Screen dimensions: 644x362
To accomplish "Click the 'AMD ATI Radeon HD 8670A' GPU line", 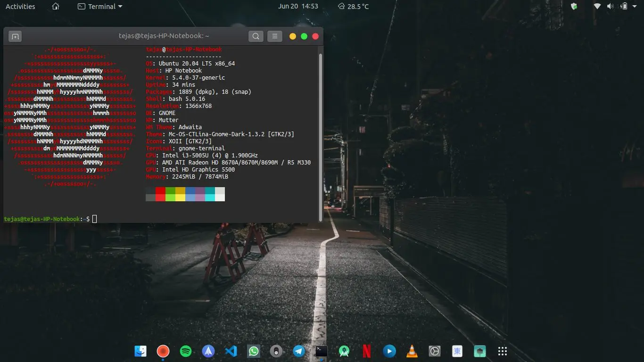I will 236,163.
